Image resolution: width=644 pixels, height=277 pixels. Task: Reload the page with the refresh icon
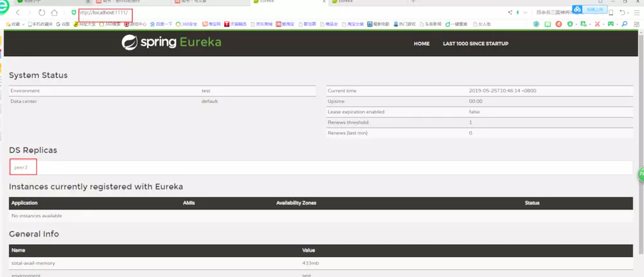click(x=42, y=13)
